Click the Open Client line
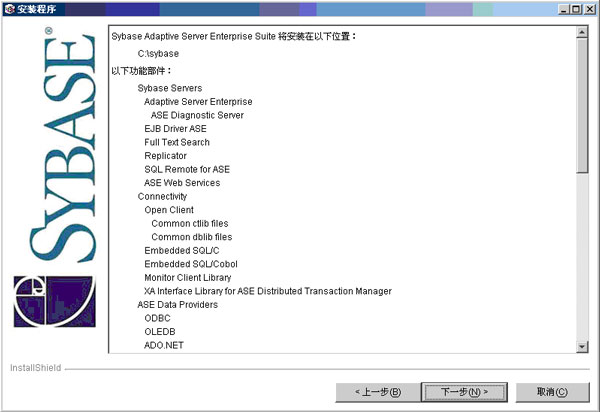Image resolution: width=600 pixels, height=412 pixels. 169,210
